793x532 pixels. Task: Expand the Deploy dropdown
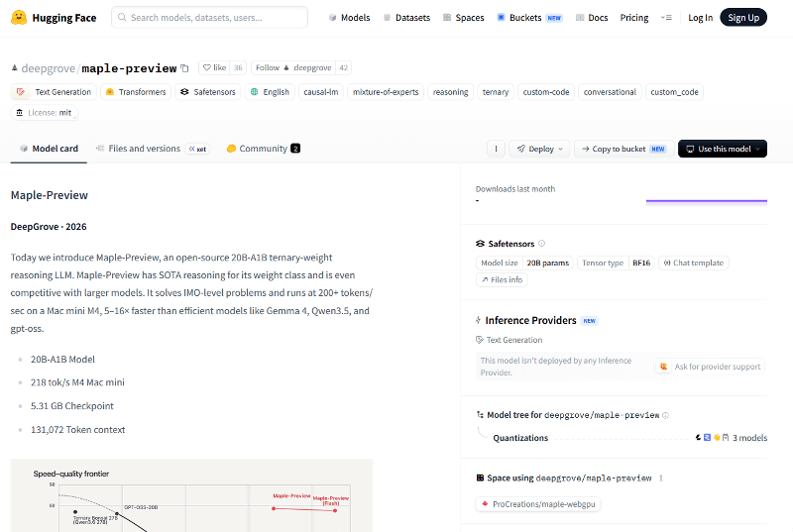click(539, 149)
